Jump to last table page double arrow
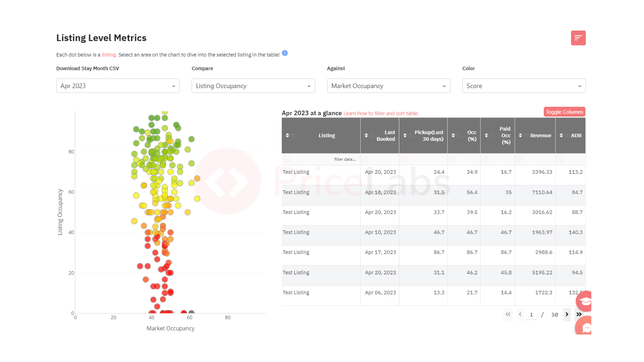Image resolution: width=644 pixels, height=362 pixels. pos(579,315)
